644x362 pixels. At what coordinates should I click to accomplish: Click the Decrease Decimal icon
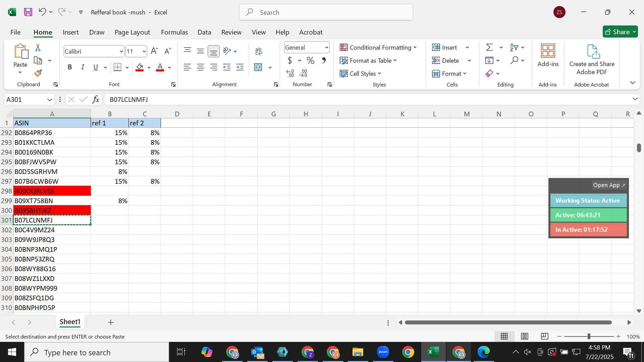click(x=303, y=73)
